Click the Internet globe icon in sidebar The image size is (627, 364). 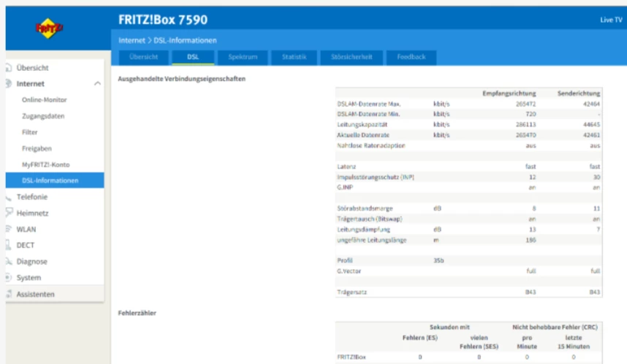pyautogui.click(x=8, y=83)
